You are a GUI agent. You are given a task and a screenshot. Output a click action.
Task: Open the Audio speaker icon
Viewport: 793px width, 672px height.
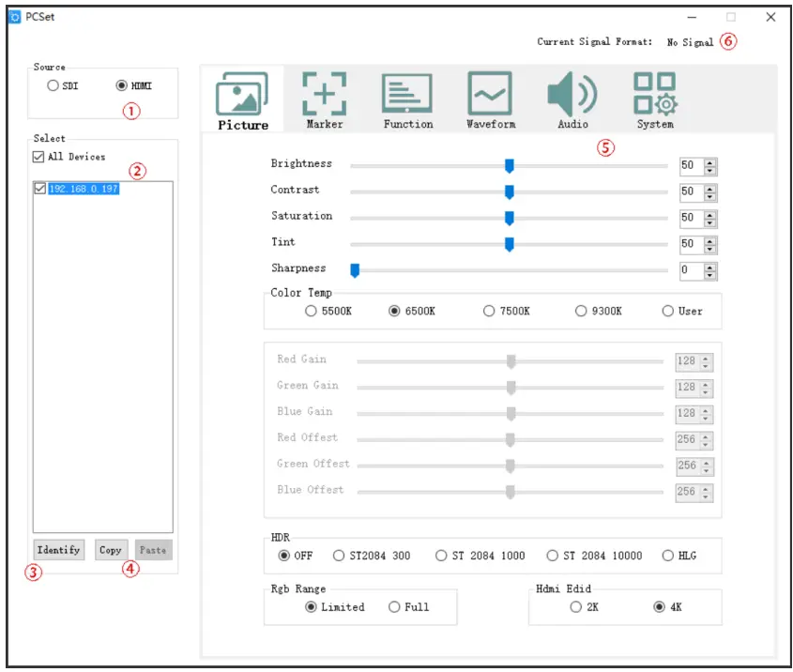click(x=572, y=94)
